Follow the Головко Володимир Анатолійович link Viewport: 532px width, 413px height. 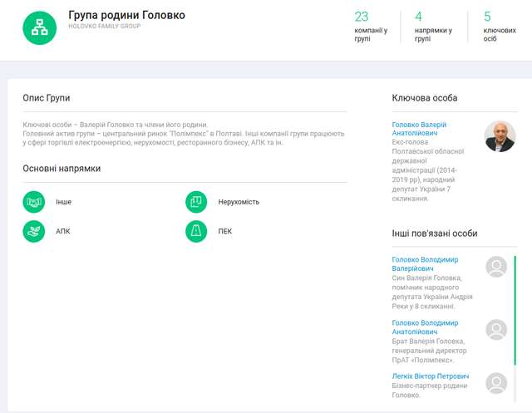[x=424, y=327]
